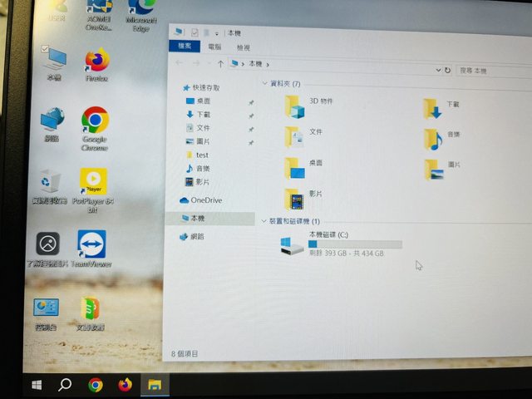Open the 影片 folder in main pane
532x399 pixels.
coord(294,198)
